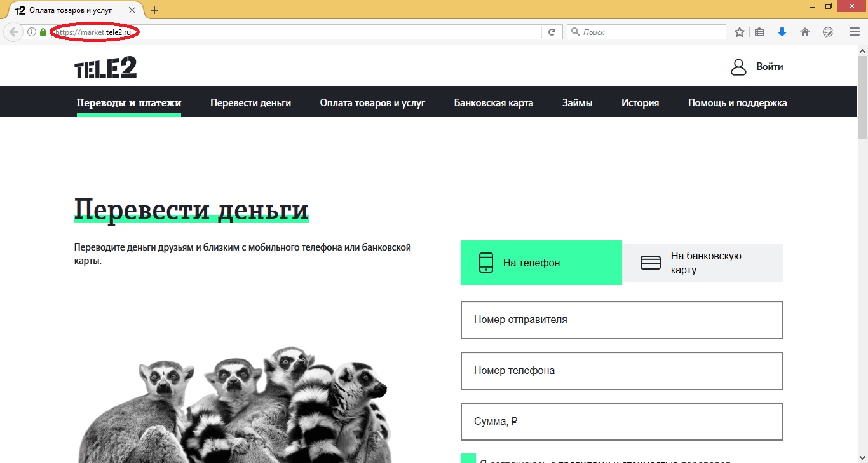
Task: Open the Firefox hamburger menu
Action: 855,32
